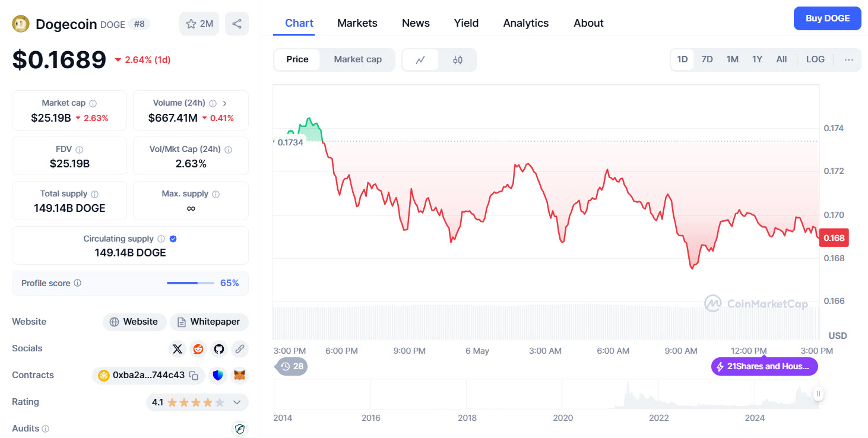The width and height of the screenshot is (868, 438).
Task: Click the Profile score progress bar
Action: (190, 283)
